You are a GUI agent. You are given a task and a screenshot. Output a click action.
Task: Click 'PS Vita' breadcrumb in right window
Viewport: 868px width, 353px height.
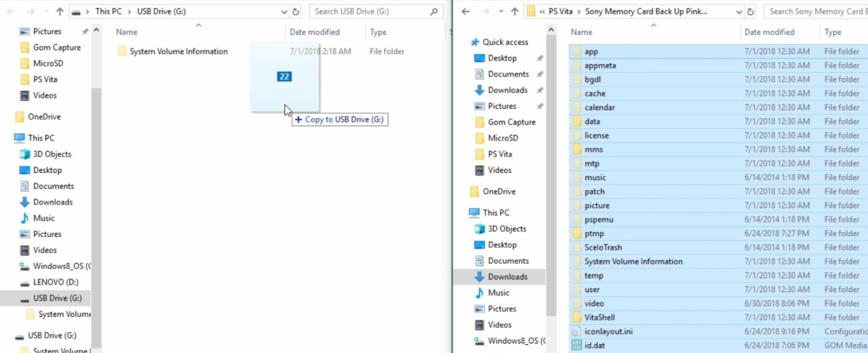point(560,11)
